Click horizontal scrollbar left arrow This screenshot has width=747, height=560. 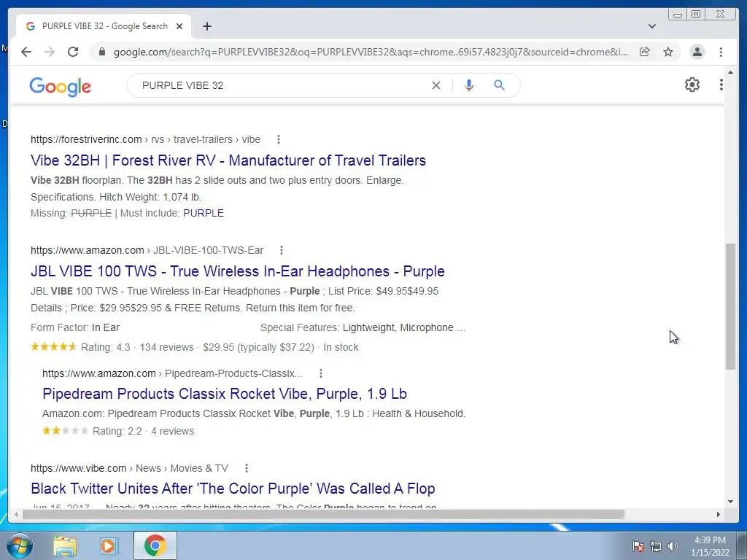coord(16,514)
